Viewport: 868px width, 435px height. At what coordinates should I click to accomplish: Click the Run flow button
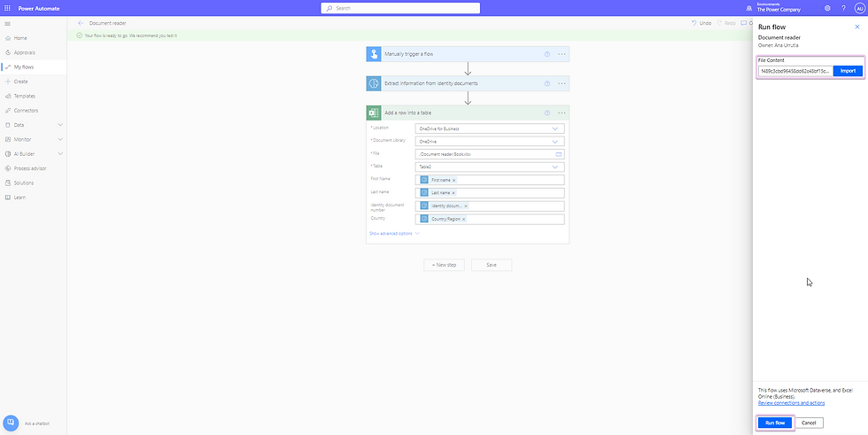(775, 423)
